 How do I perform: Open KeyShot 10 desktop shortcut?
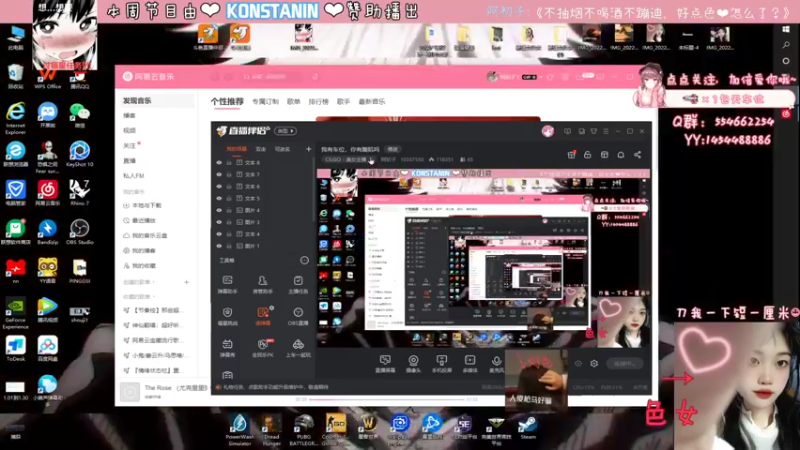(x=79, y=154)
